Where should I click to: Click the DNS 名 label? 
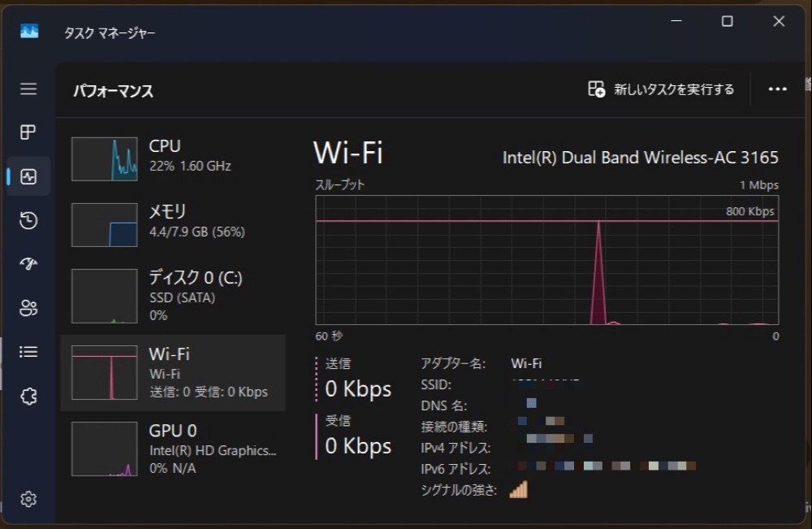pos(444,405)
